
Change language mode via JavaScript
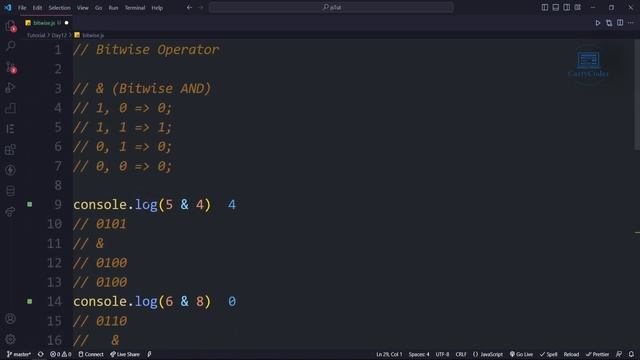pyautogui.click(x=488, y=354)
